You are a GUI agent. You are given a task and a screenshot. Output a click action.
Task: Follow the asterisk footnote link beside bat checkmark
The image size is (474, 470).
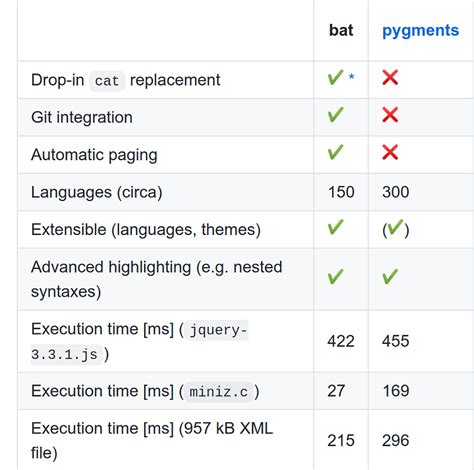pyautogui.click(x=351, y=77)
